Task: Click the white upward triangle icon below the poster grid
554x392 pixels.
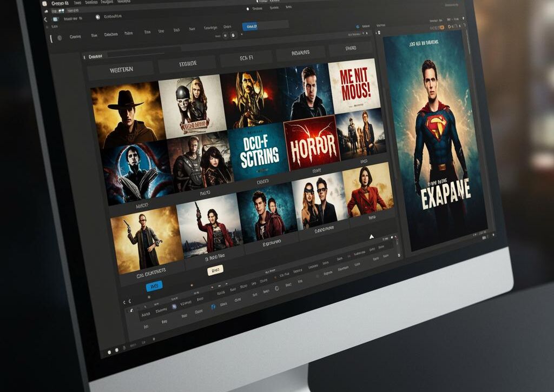Action: [x=371, y=236]
